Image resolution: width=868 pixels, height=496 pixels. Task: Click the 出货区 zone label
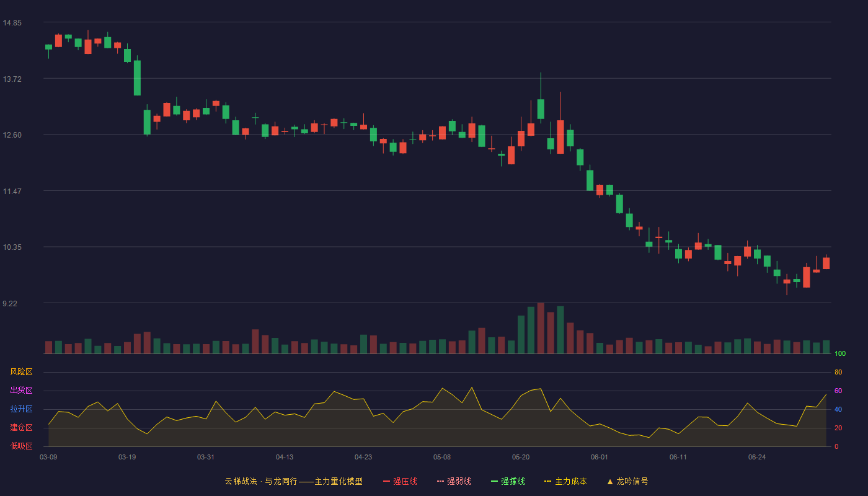(21, 391)
